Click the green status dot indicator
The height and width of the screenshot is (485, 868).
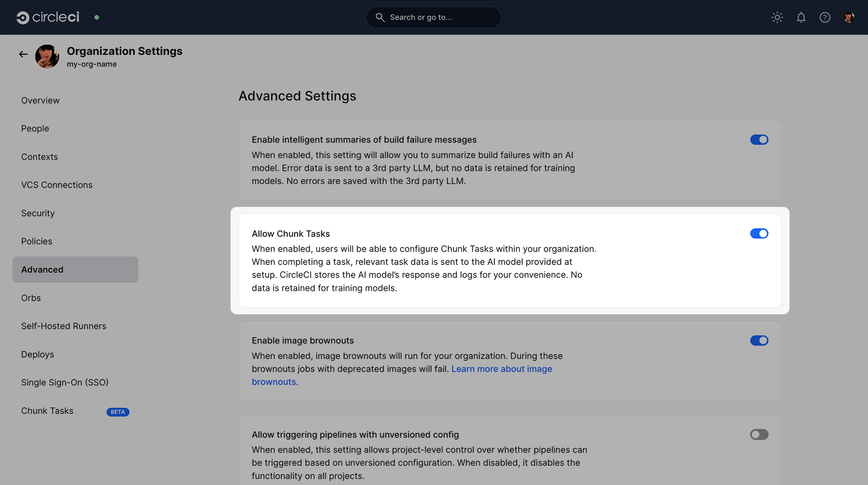pos(97,17)
